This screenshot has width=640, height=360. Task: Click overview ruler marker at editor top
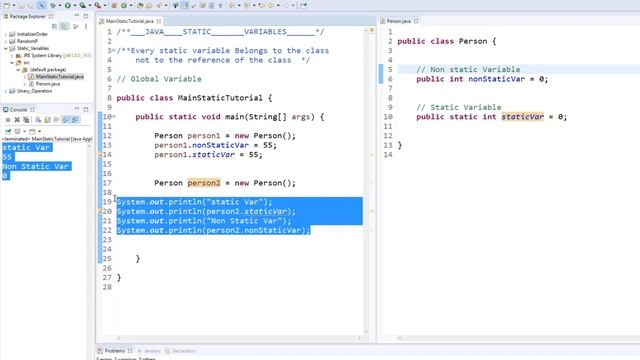coord(372,30)
